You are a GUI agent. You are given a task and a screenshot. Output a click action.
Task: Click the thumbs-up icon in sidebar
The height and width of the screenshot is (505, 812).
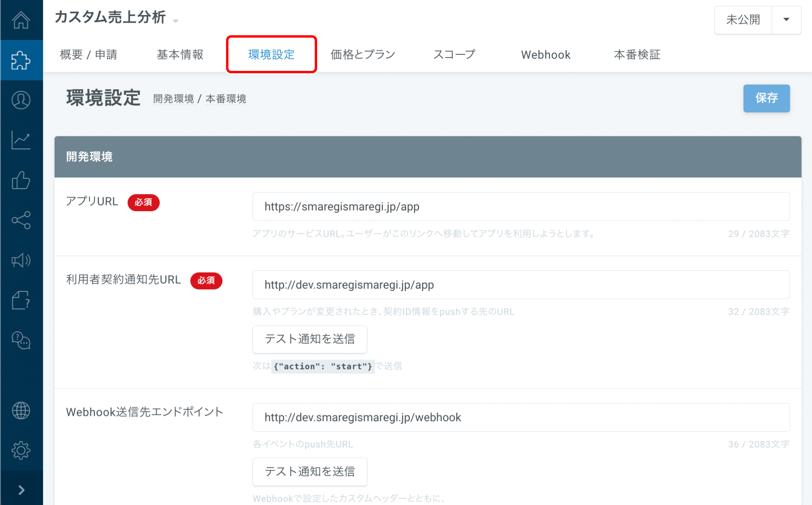(x=21, y=180)
